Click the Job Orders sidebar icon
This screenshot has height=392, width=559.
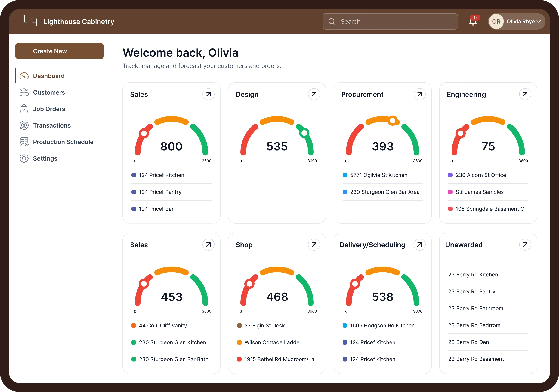point(24,109)
